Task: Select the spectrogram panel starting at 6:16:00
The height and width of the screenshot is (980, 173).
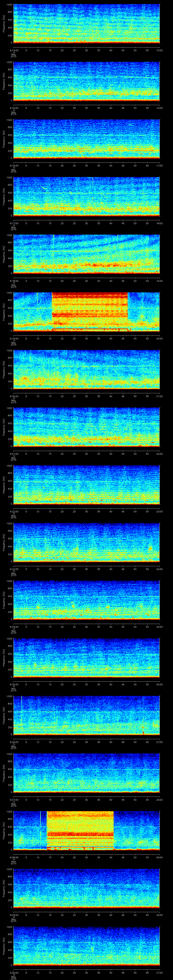Action: click(x=86, y=139)
